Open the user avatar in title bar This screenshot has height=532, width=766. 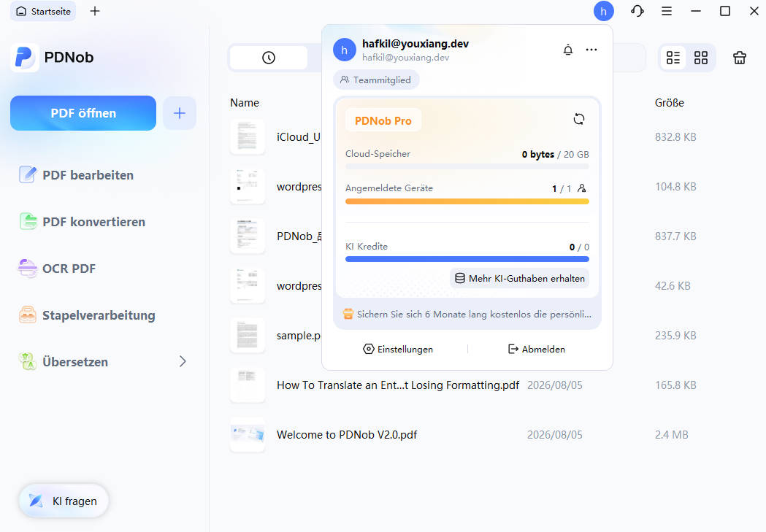(x=603, y=11)
